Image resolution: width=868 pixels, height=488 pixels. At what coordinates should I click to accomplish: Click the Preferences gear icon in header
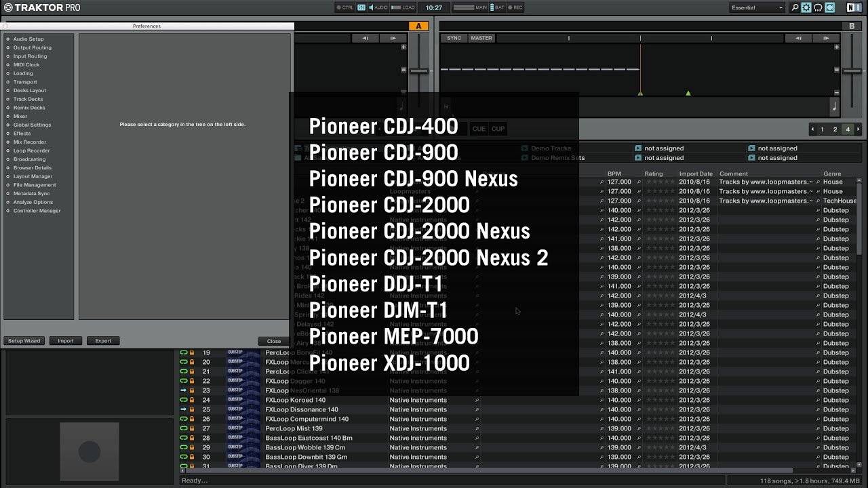(806, 7)
